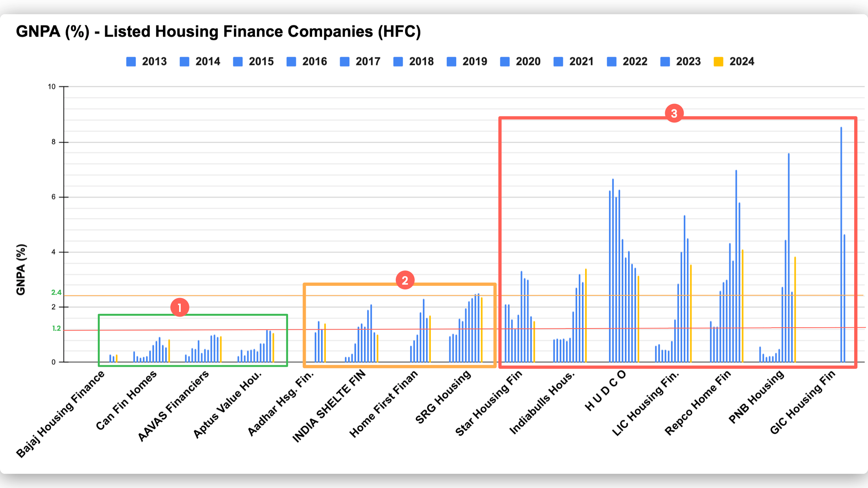Click the tallest PNB Housing bar
Viewport: 868px width, 488px height.
(x=789, y=257)
